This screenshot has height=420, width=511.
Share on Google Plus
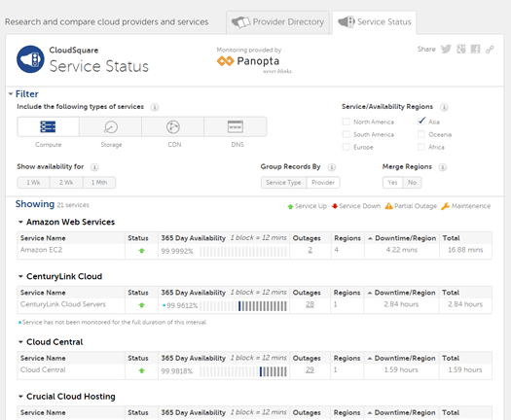click(x=460, y=50)
